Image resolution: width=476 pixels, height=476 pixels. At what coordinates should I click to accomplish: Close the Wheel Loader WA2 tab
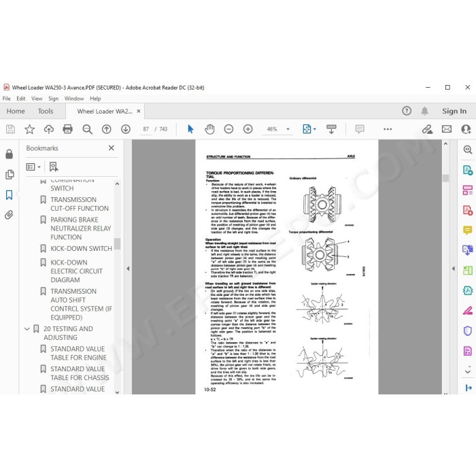[x=139, y=111]
